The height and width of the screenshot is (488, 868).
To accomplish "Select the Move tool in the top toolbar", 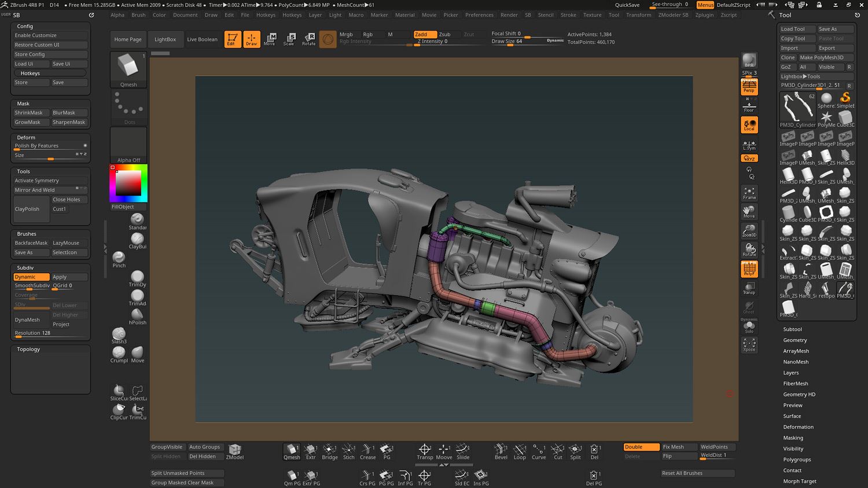I will (270, 39).
